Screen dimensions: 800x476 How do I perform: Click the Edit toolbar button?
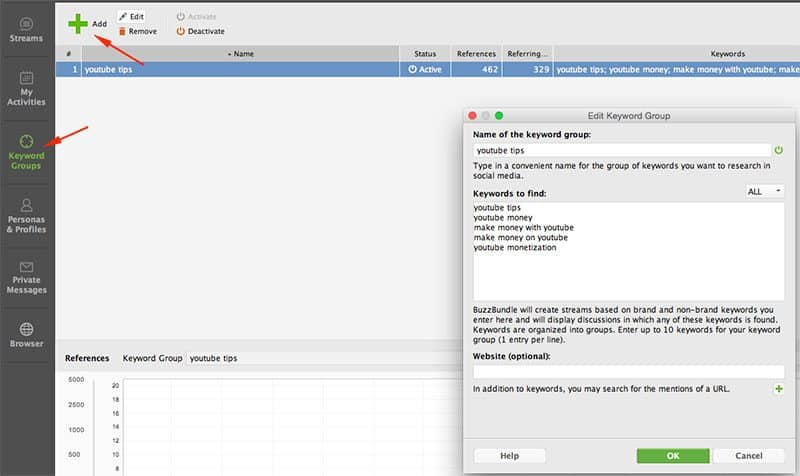[x=131, y=17]
